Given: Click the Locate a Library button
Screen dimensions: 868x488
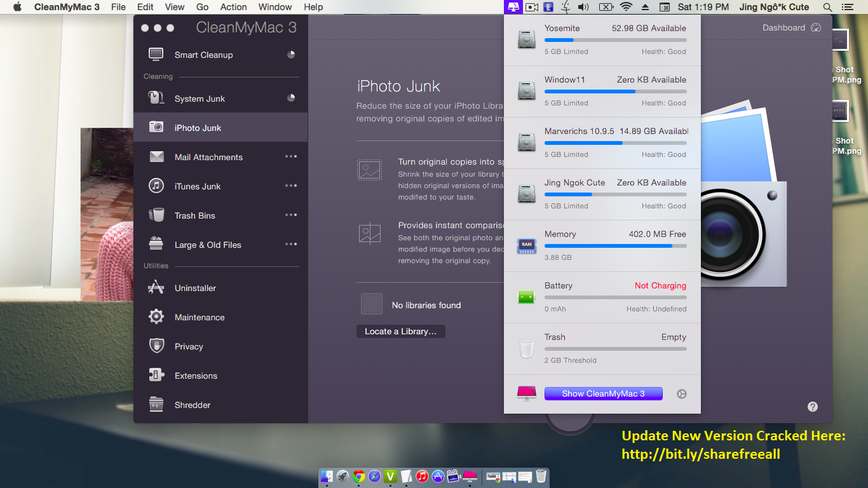Looking at the screenshot, I should (400, 331).
